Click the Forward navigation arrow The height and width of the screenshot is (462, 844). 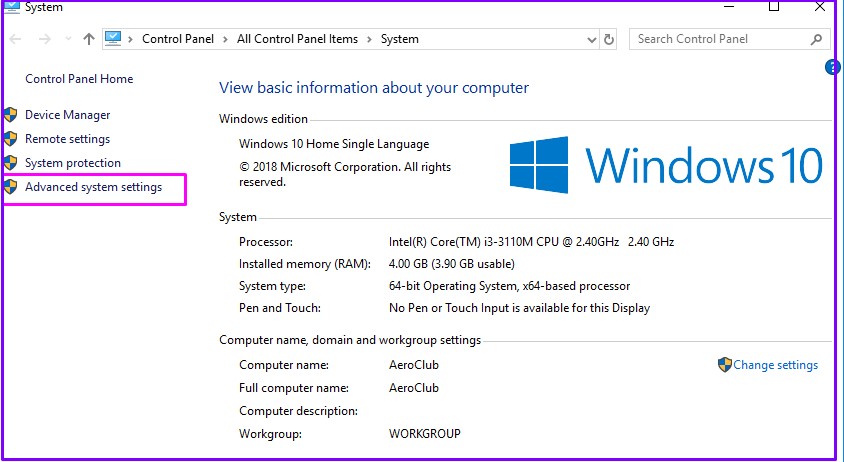tap(44, 39)
